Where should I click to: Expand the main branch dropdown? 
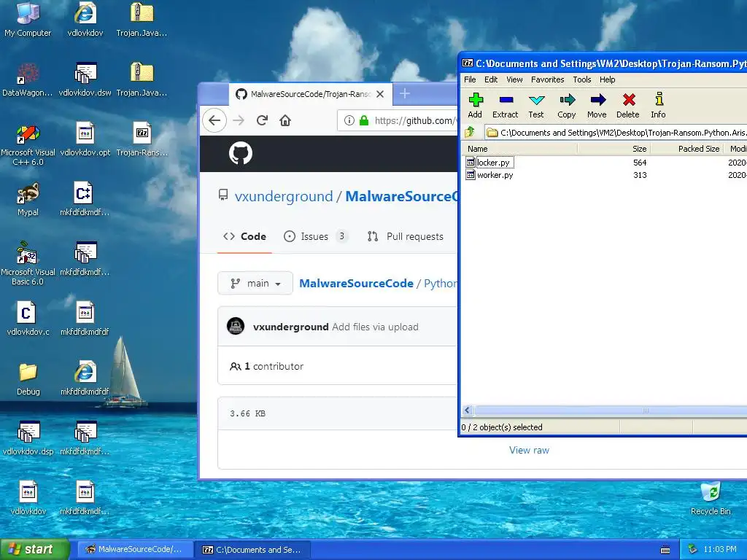(255, 284)
